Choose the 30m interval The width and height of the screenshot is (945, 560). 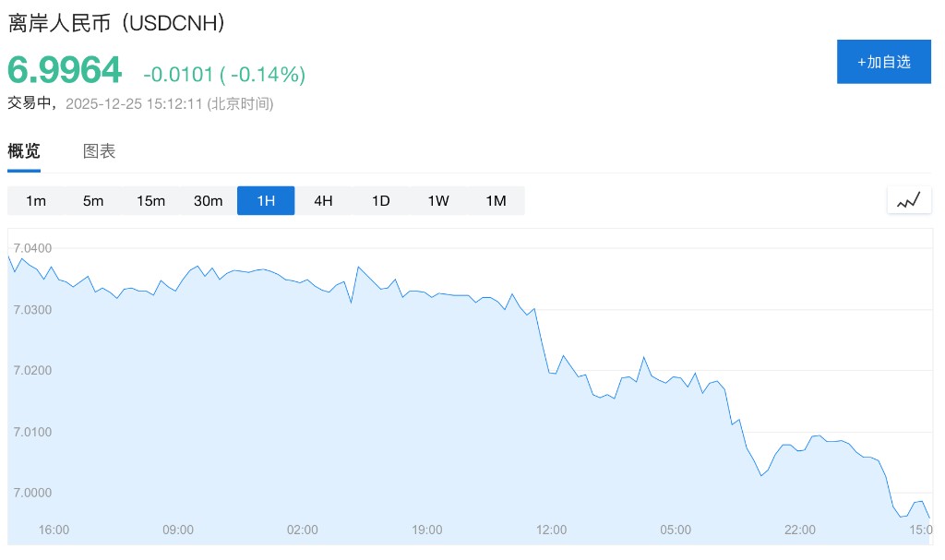(x=209, y=201)
